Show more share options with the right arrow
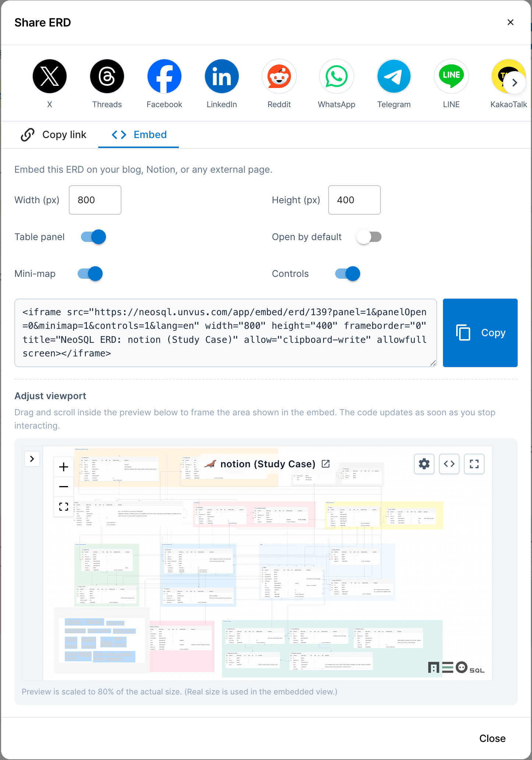The image size is (532, 760). point(515,83)
